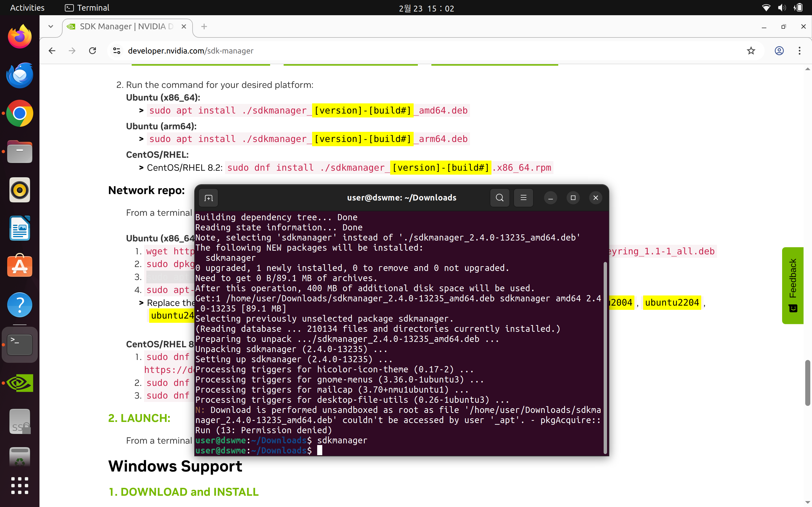The image size is (812, 507).
Task: Open Firefox from the dock
Action: (x=20, y=37)
